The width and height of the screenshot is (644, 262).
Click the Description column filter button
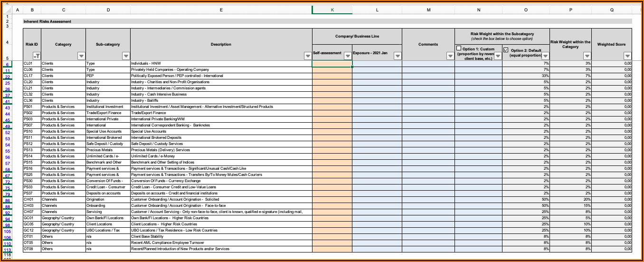308,56
